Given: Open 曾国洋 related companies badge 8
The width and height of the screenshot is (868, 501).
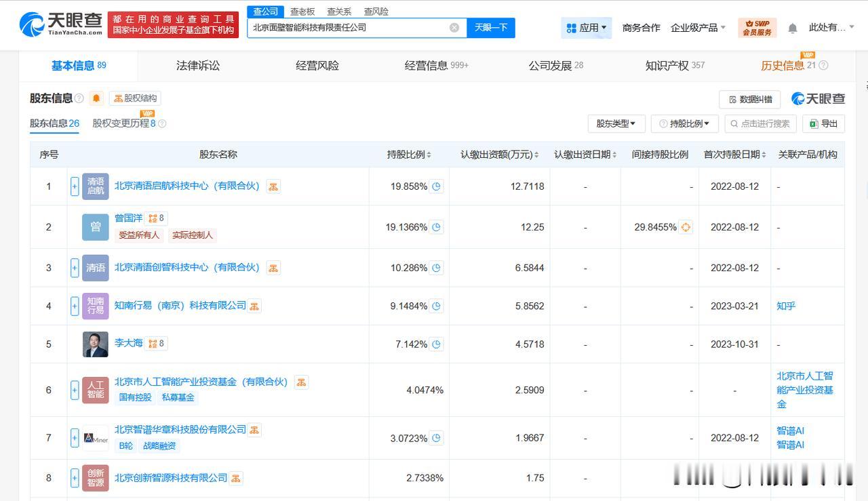Looking at the screenshot, I should click(x=157, y=218).
